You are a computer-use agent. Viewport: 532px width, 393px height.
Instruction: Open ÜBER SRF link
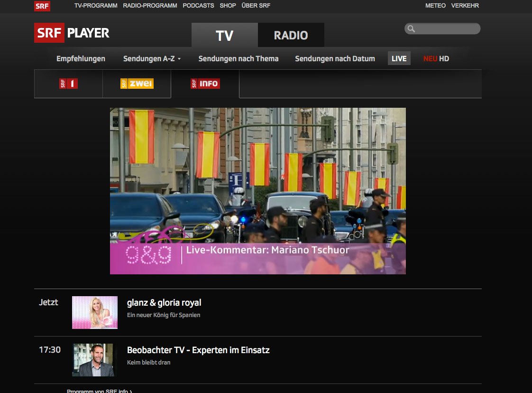[x=256, y=6]
